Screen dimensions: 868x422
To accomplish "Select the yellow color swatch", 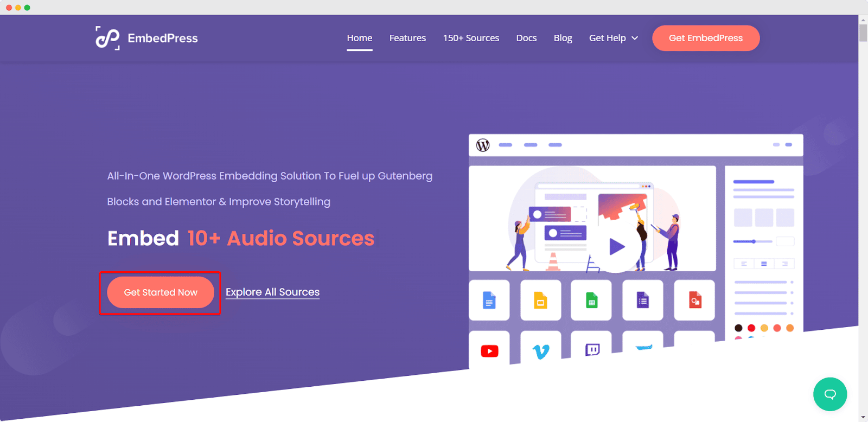I will 764,328.
